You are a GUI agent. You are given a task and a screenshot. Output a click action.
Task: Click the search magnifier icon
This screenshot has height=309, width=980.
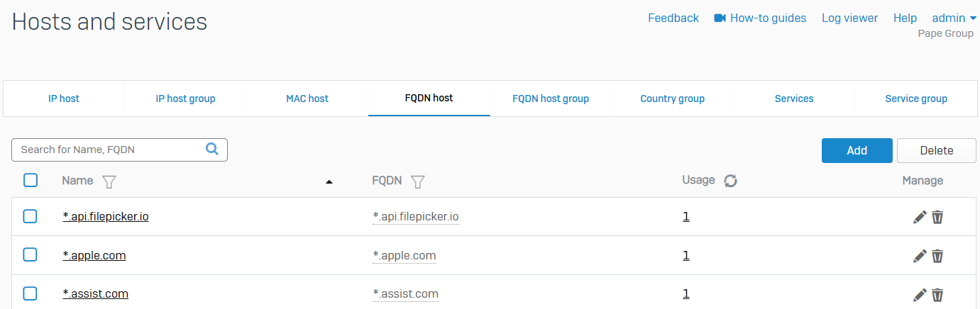(x=211, y=149)
